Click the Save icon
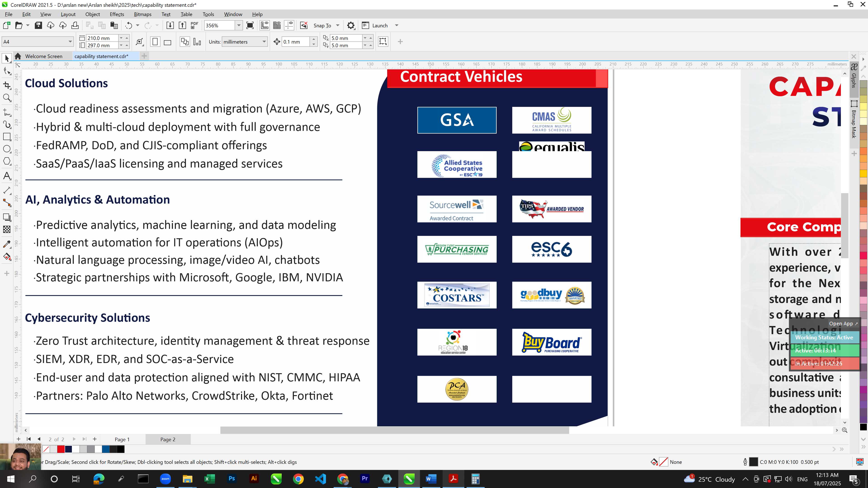 [38, 25]
